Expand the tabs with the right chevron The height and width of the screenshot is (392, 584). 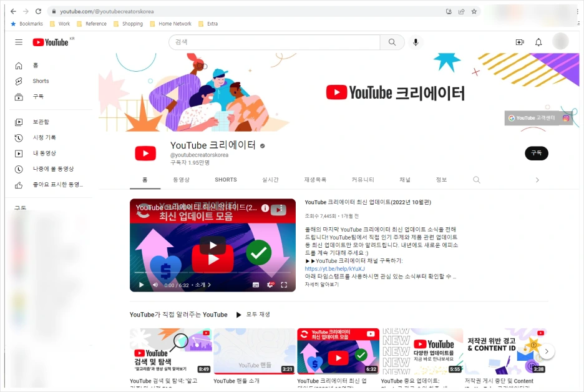[537, 180]
